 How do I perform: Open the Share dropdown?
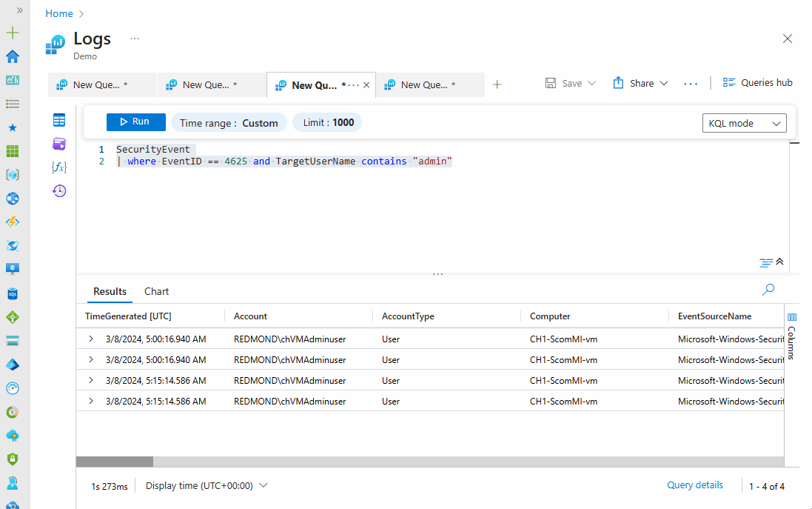tap(640, 84)
